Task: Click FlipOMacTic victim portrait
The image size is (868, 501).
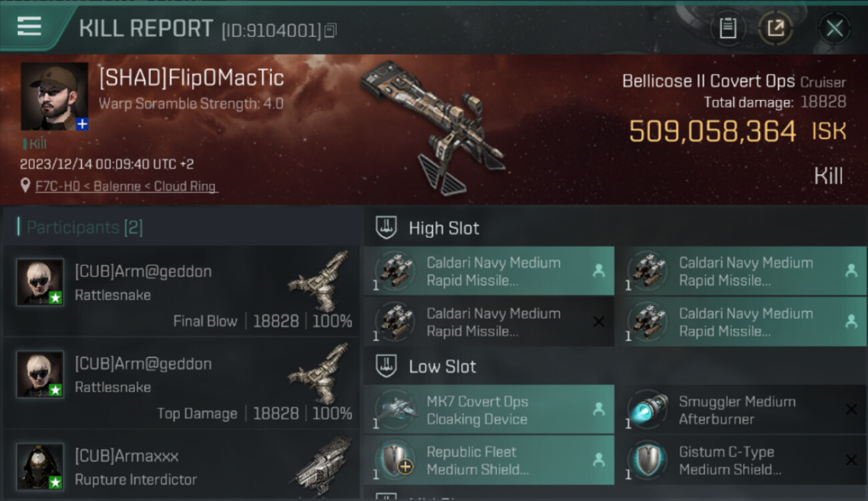Action: click(54, 96)
